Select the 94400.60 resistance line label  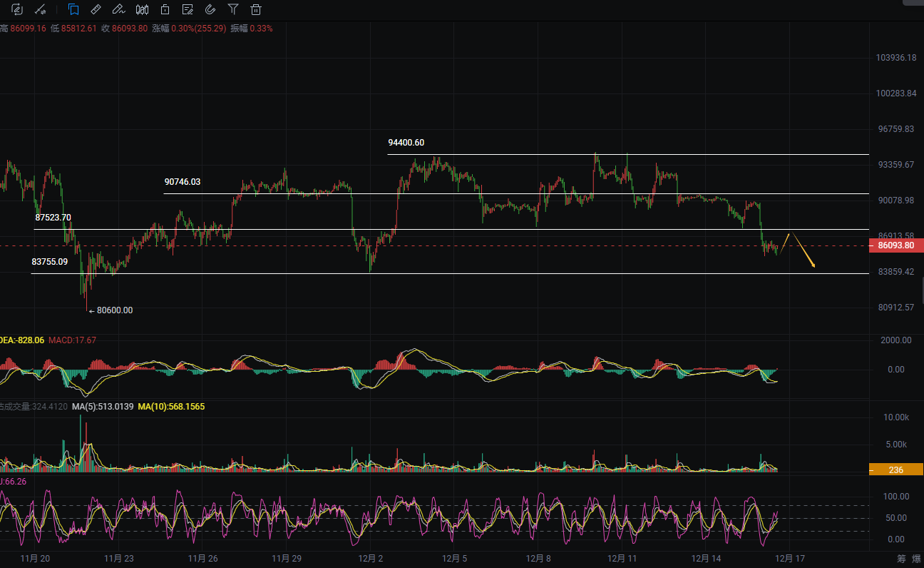406,143
